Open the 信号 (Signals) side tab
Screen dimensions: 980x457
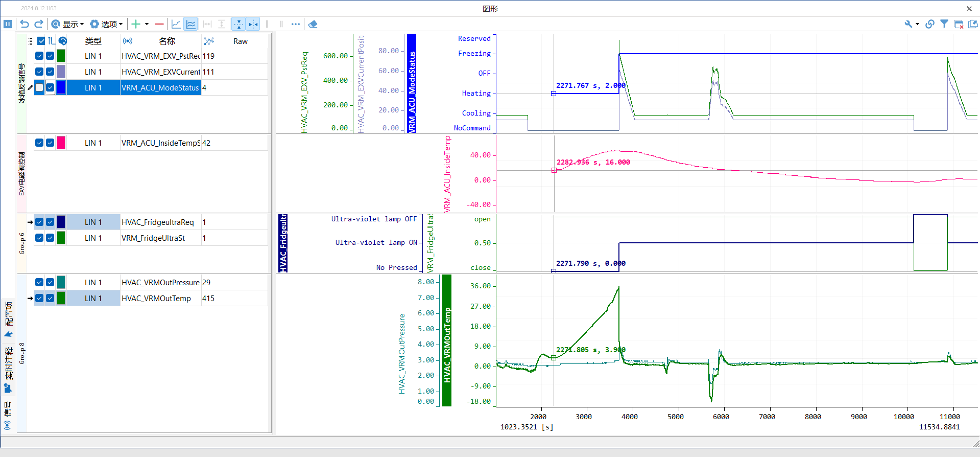pyautogui.click(x=8, y=415)
